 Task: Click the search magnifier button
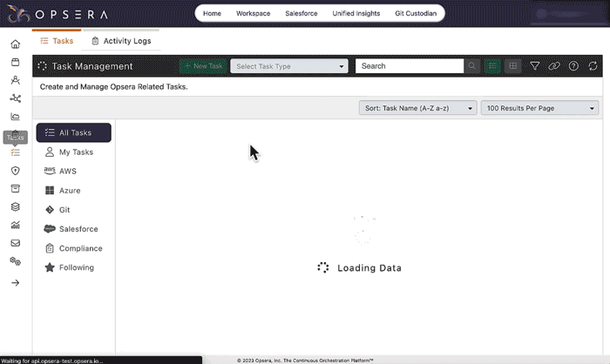tap(471, 66)
